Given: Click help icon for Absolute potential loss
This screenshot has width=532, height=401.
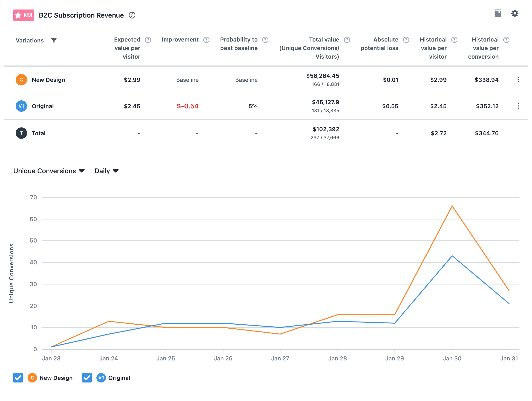Looking at the screenshot, I should pos(406,40).
